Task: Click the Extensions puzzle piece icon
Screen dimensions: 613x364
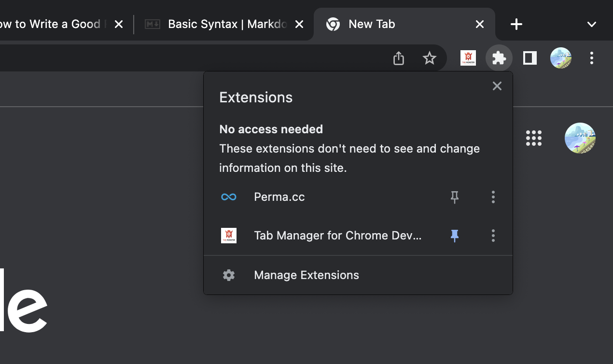Action: pos(499,58)
